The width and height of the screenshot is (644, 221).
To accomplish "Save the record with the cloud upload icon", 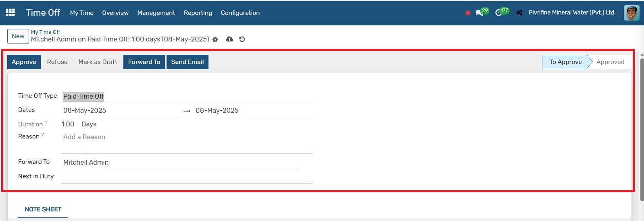I will pyautogui.click(x=229, y=39).
